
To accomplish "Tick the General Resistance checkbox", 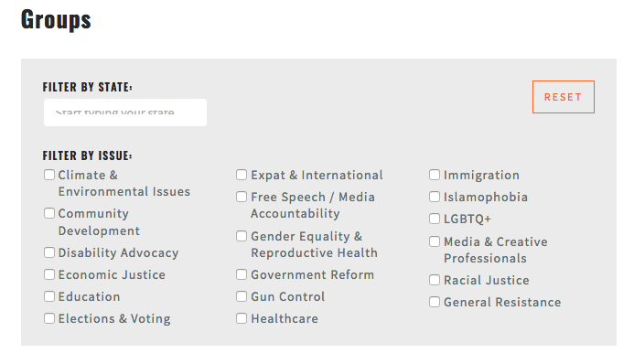I will [435, 302].
